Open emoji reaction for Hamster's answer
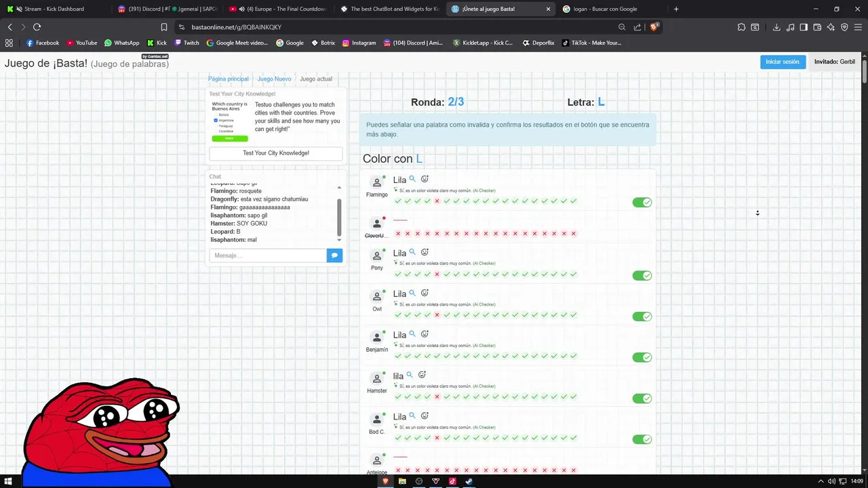868x488 pixels. [422, 375]
